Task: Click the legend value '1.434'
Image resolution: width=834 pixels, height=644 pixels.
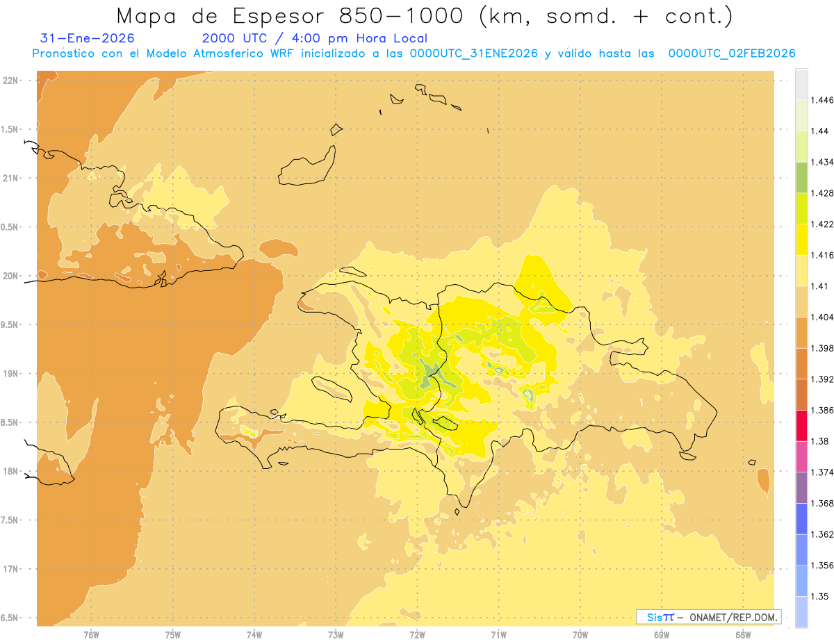Action: coord(821,162)
